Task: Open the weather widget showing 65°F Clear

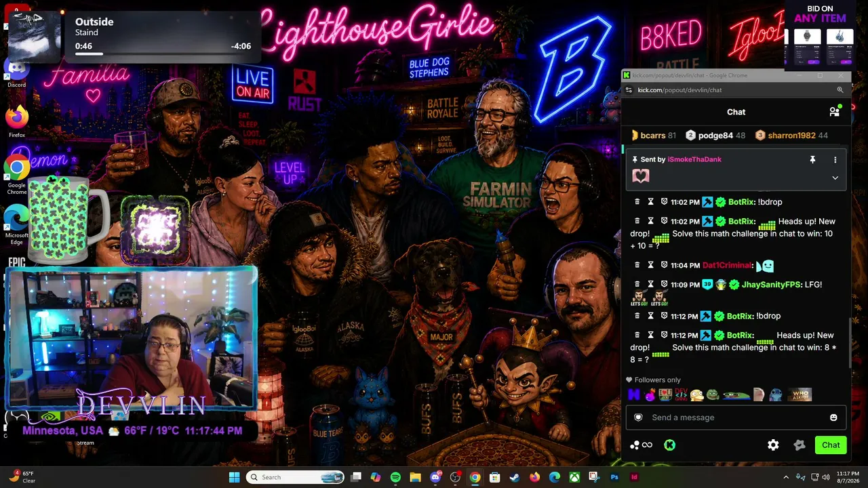Action: pos(22,477)
